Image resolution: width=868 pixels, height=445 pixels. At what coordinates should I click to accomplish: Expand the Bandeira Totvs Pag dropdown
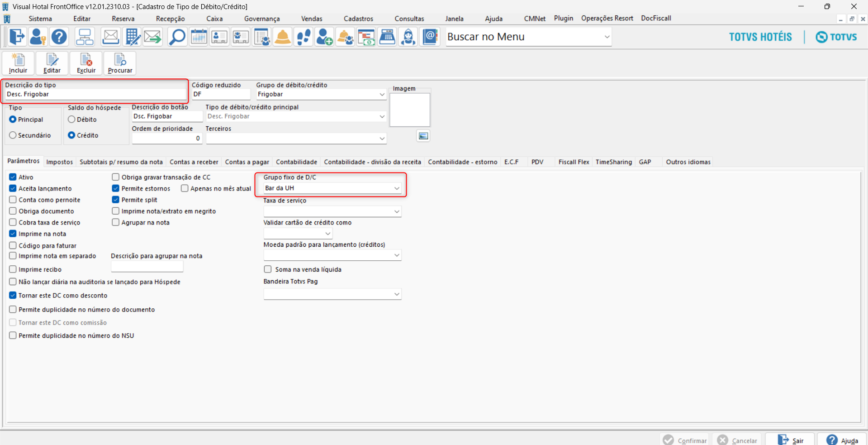tap(397, 294)
